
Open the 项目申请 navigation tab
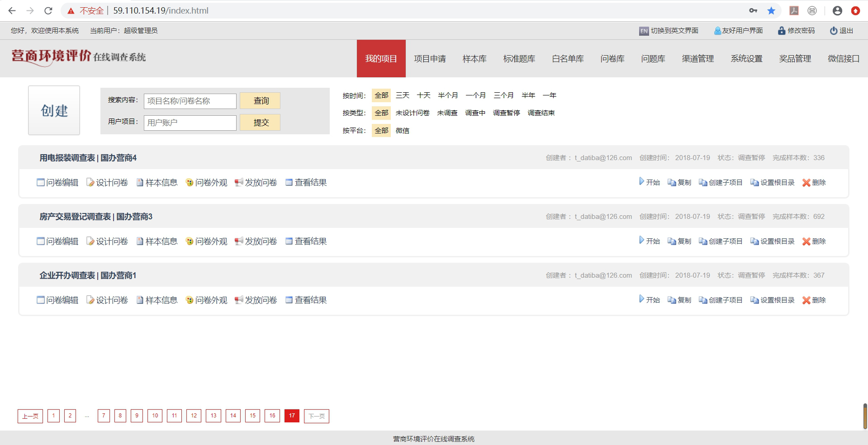click(430, 59)
